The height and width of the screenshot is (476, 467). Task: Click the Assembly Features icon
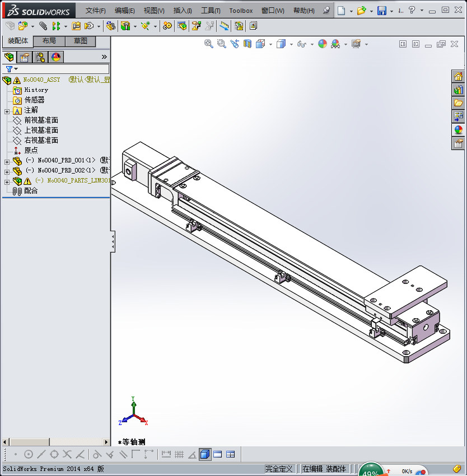click(125, 26)
